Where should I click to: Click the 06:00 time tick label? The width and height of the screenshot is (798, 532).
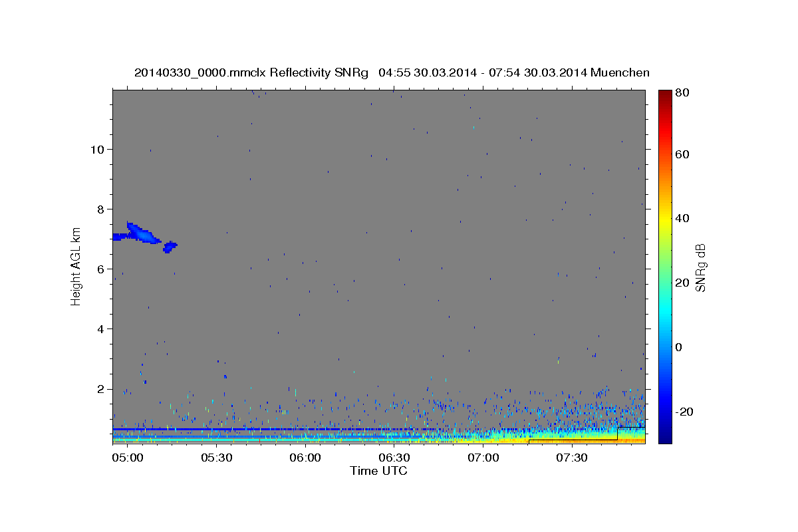click(305, 458)
